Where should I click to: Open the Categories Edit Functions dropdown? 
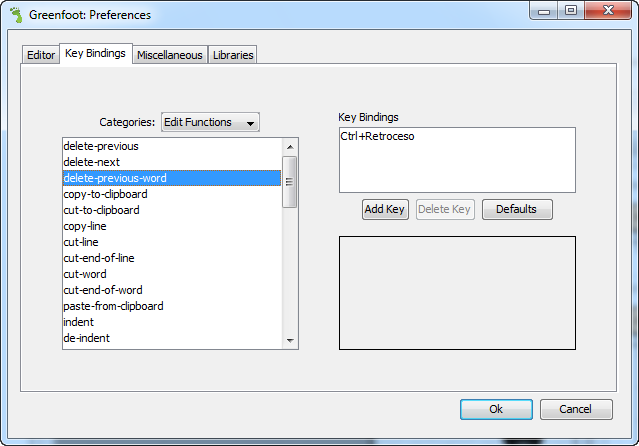click(x=210, y=122)
